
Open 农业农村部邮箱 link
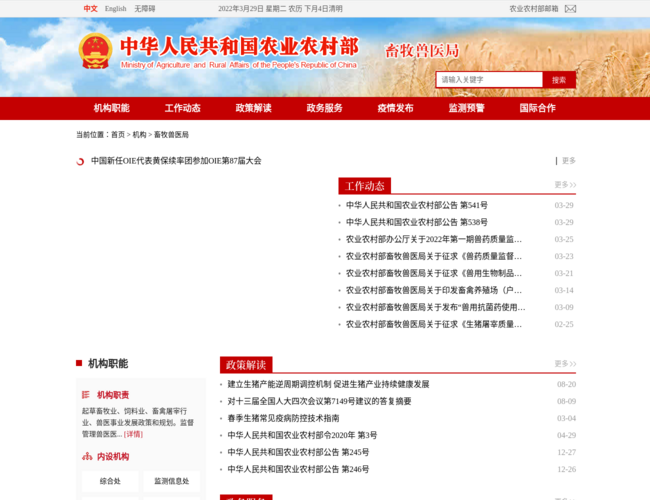(534, 9)
